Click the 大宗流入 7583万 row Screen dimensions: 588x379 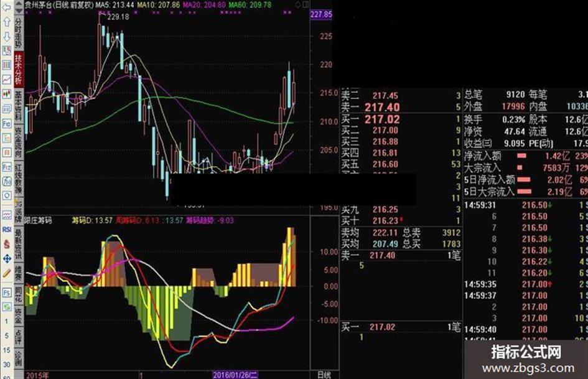click(x=526, y=168)
